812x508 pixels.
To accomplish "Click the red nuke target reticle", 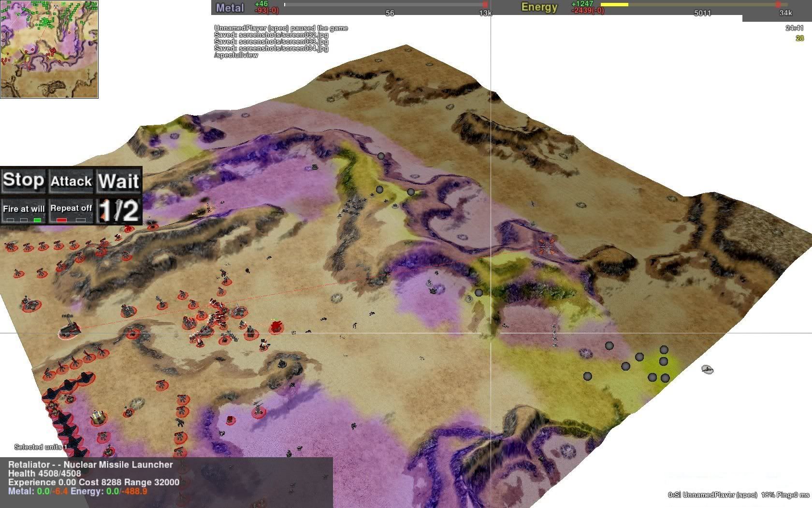I will (x=547, y=247).
